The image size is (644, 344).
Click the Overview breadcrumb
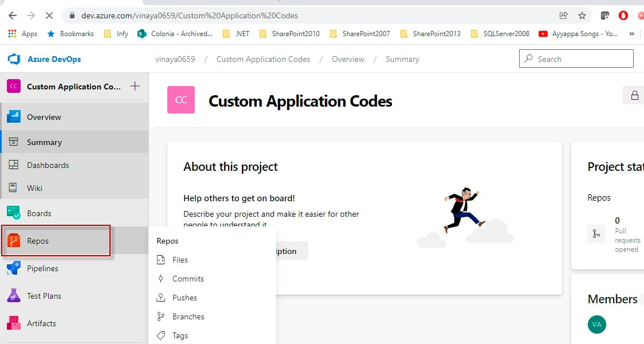pyautogui.click(x=348, y=59)
